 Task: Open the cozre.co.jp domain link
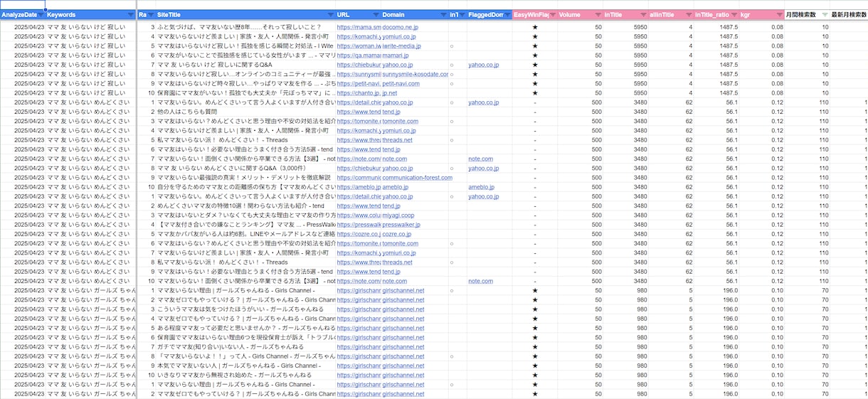397,234
